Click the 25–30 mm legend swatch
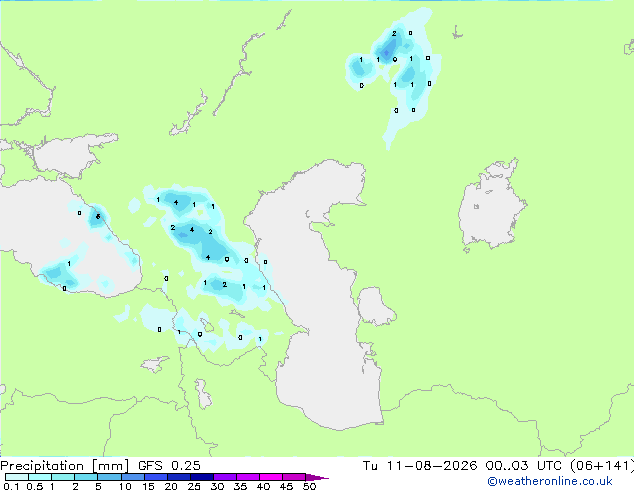This screenshot has height=490, width=634. 202,477
